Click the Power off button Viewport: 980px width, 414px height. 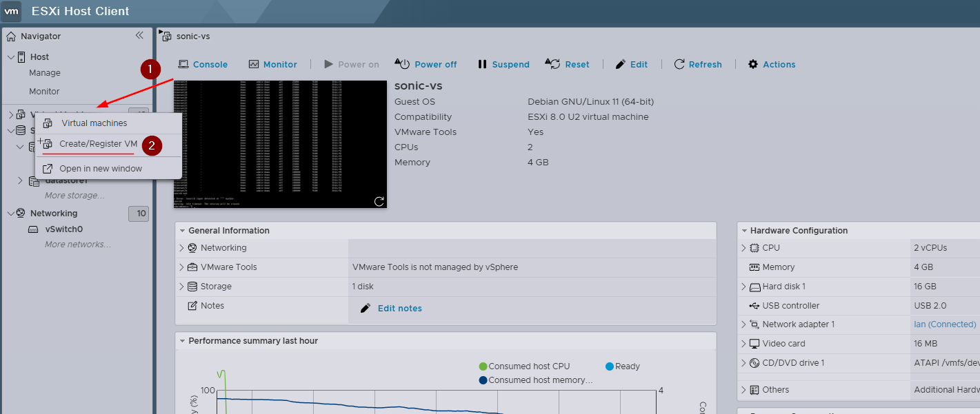click(426, 64)
